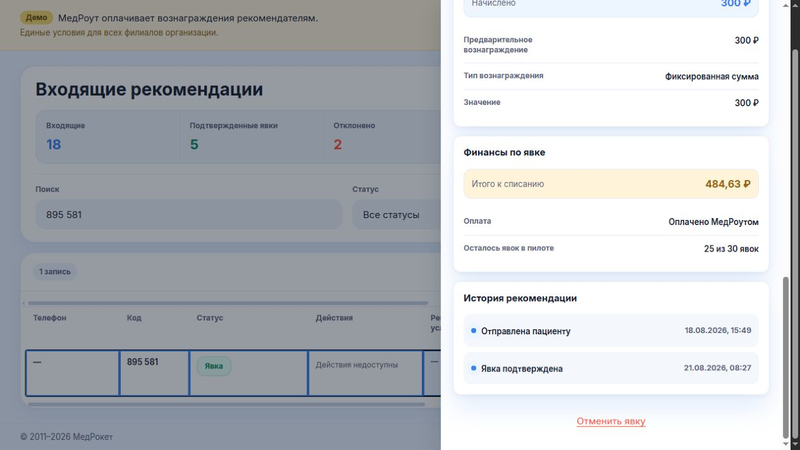Click the '1 запись' count chip
800x450 pixels.
point(55,271)
